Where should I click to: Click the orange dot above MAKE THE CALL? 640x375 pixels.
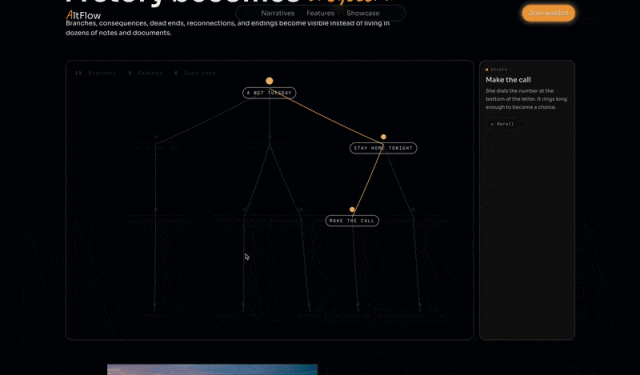352,210
